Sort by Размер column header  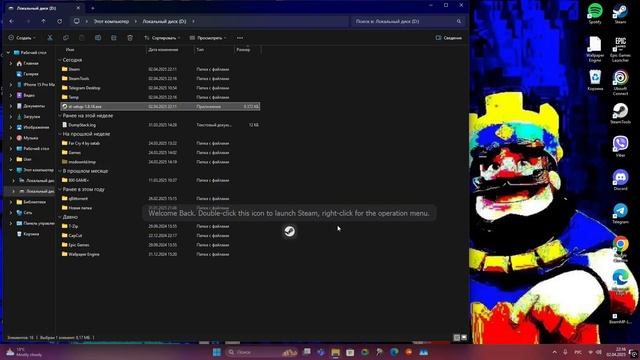(243, 49)
